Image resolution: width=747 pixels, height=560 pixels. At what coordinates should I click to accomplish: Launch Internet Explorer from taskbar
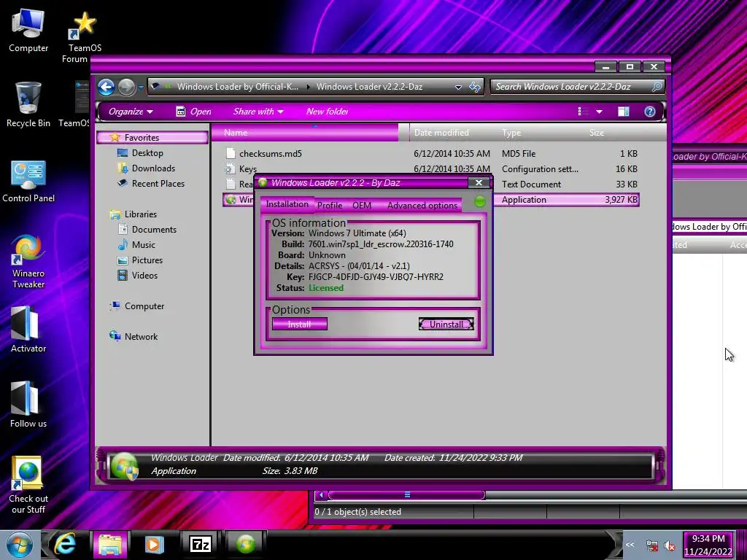(65, 544)
